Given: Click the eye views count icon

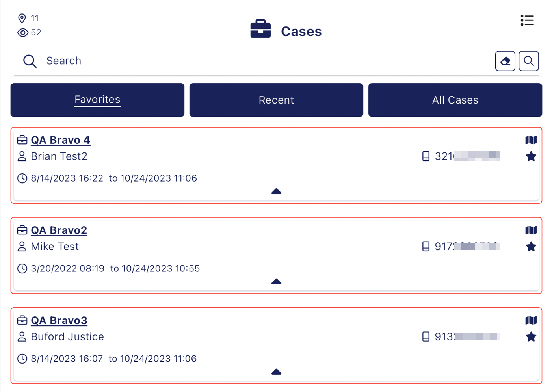Looking at the screenshot, I should 23,33.
